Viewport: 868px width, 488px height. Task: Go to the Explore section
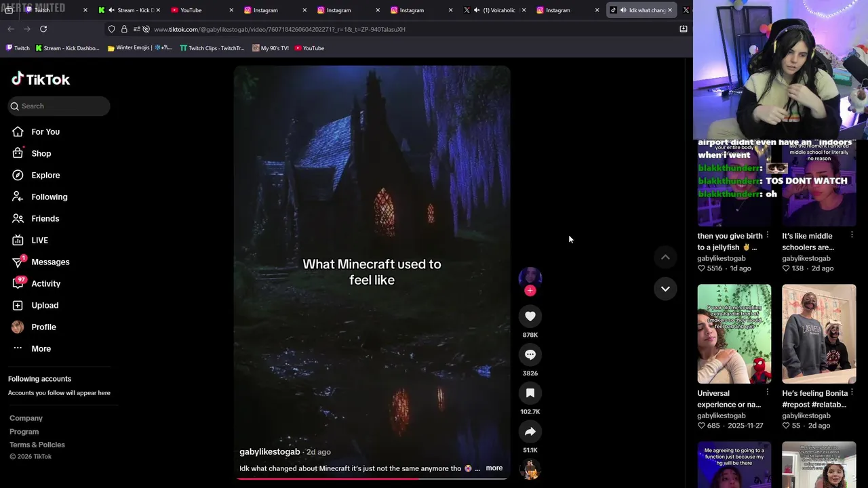point(45,175)
